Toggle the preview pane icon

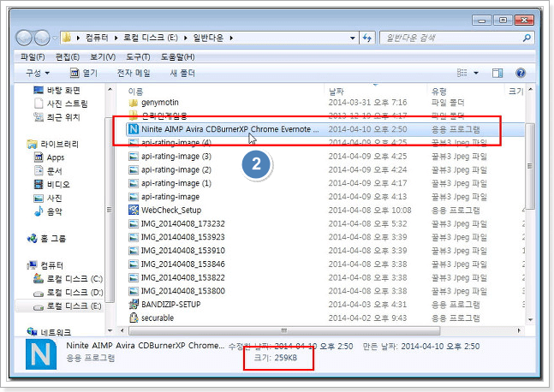[x=497, y=73]
